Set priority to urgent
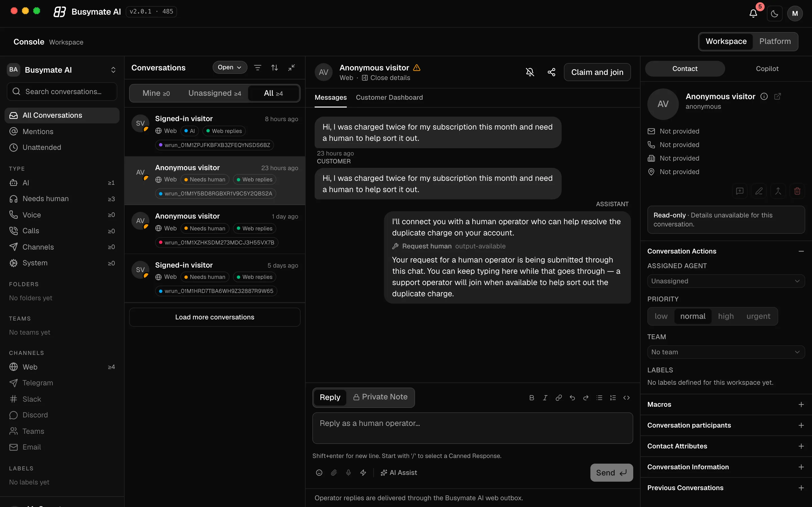Viewport: 812px width, 507px height. point(758,316)
